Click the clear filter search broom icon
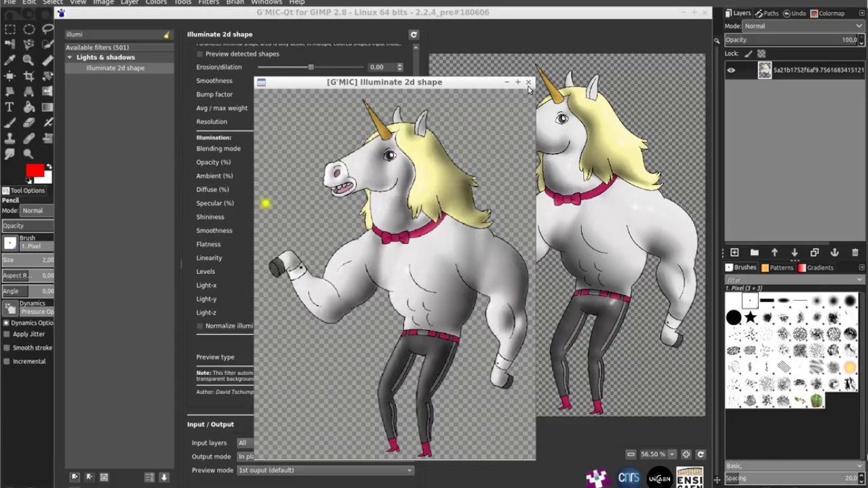Image resolution: width=868 pixels, height=488 pixels. point(166,35)
